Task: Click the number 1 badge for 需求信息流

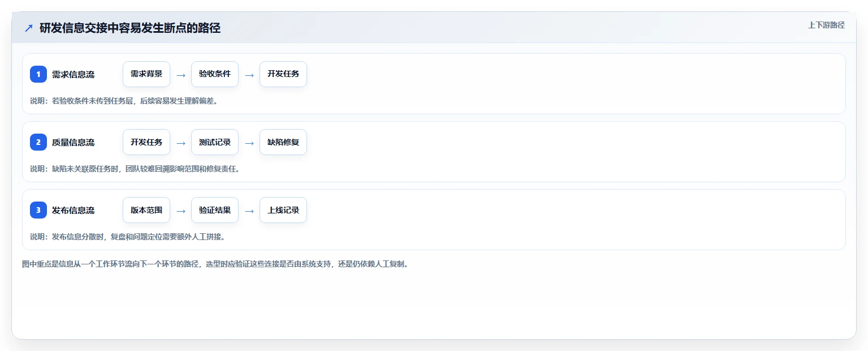Action: (x=38, y=74)
